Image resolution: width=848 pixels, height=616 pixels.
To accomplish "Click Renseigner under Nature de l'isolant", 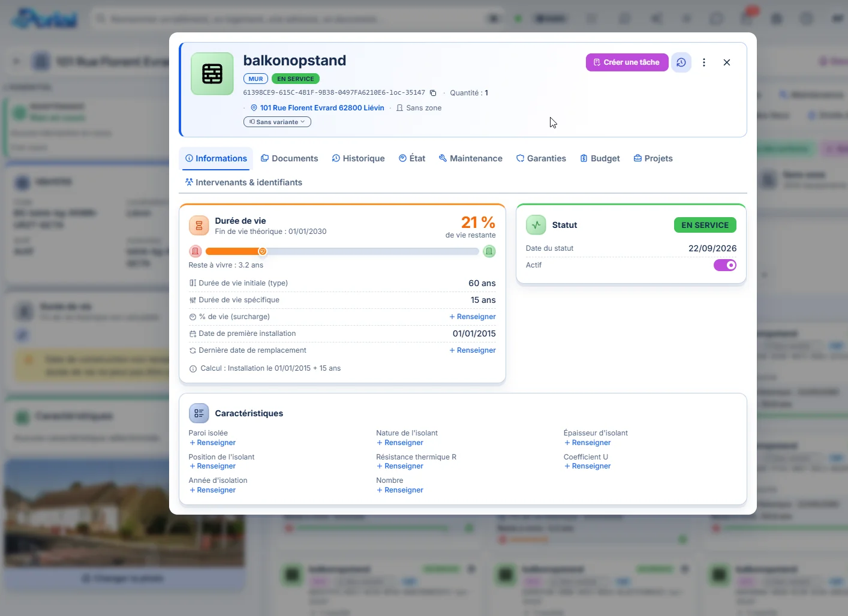I will tap(400, 443).
